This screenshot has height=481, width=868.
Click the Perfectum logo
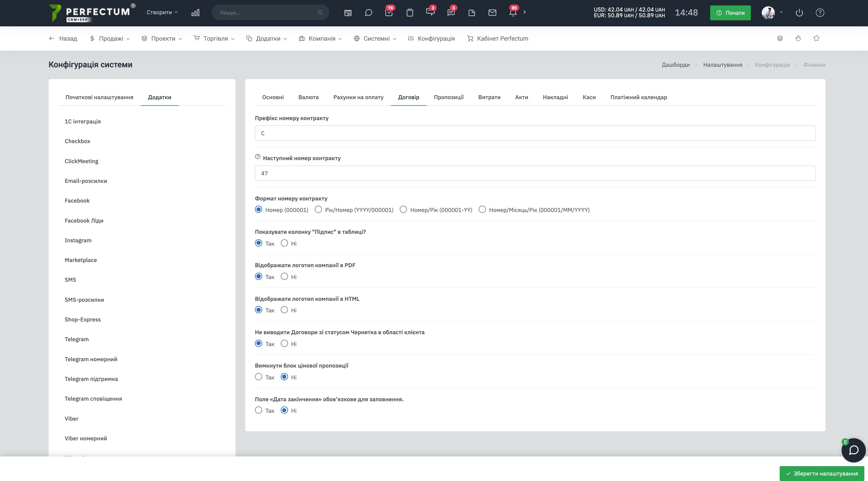92,13
